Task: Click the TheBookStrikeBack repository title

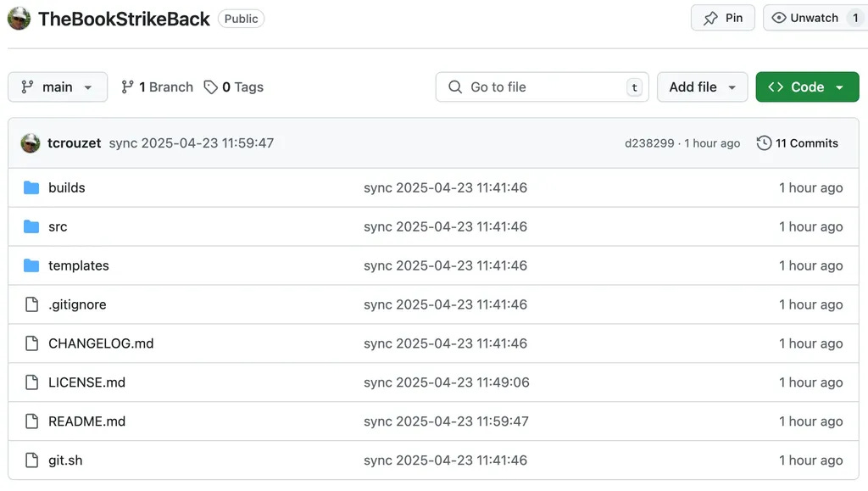Action: [x=123, y=18]
